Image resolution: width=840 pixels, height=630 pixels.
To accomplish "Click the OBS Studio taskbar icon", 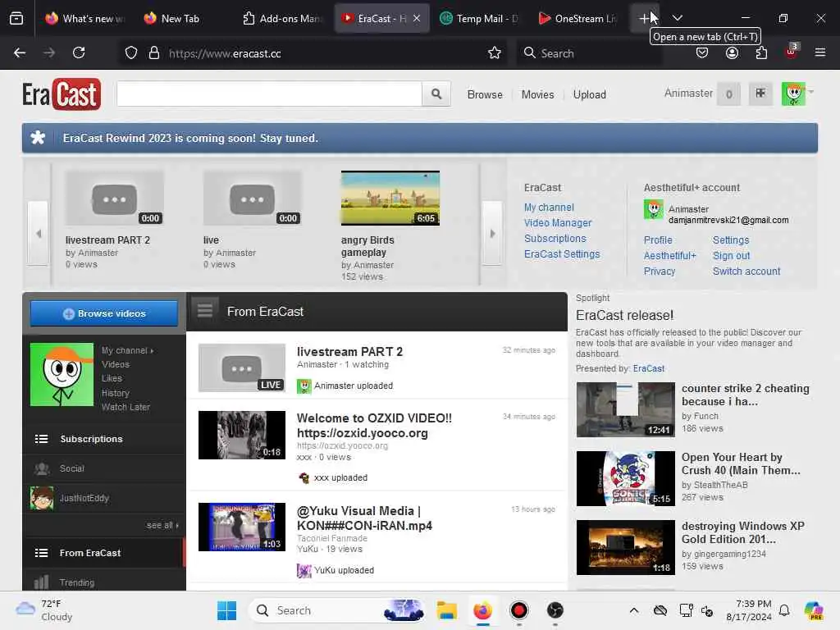I will click(555, 610).
